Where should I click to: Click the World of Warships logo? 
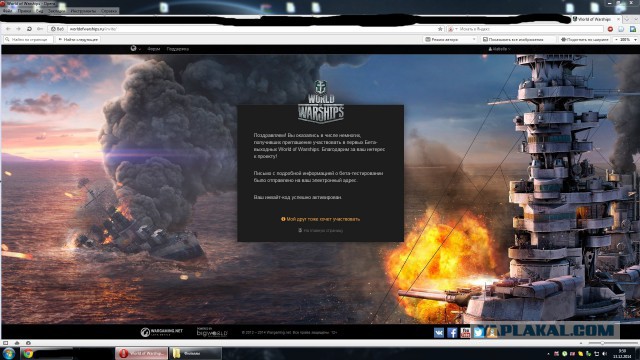(321, 101)
